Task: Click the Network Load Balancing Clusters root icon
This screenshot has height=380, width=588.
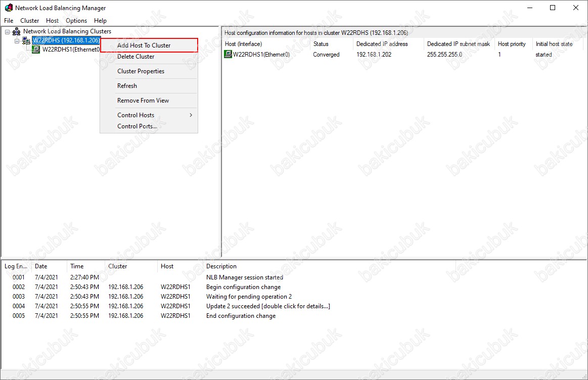Action: pyautogui.click(x=16, y=31)
